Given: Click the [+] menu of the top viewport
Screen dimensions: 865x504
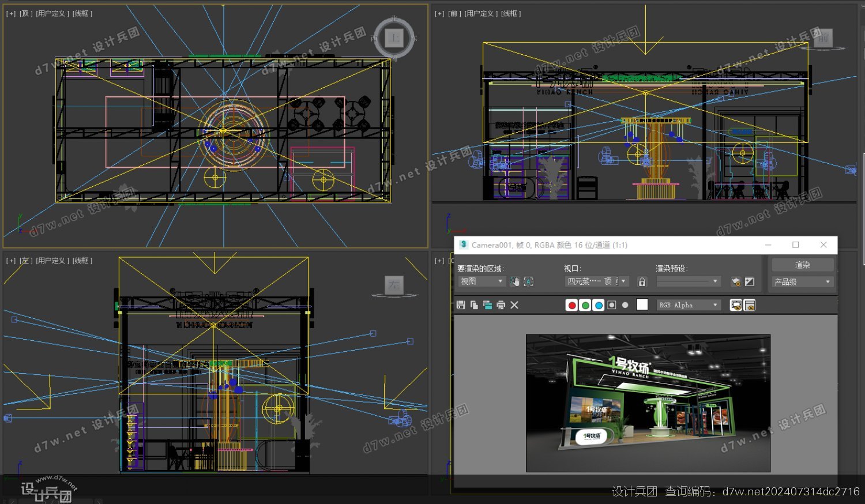Looking at the screenshot, I should click(x=11, y=13).
